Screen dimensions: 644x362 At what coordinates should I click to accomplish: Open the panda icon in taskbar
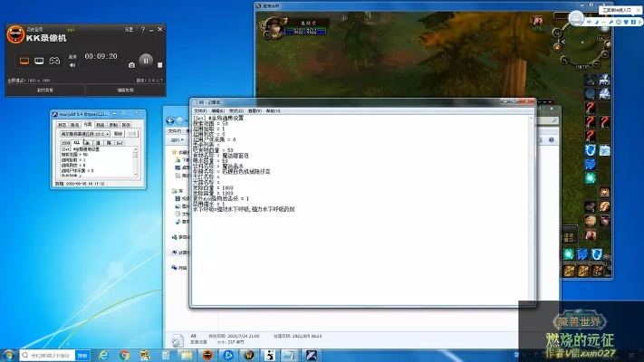[269, 355]
